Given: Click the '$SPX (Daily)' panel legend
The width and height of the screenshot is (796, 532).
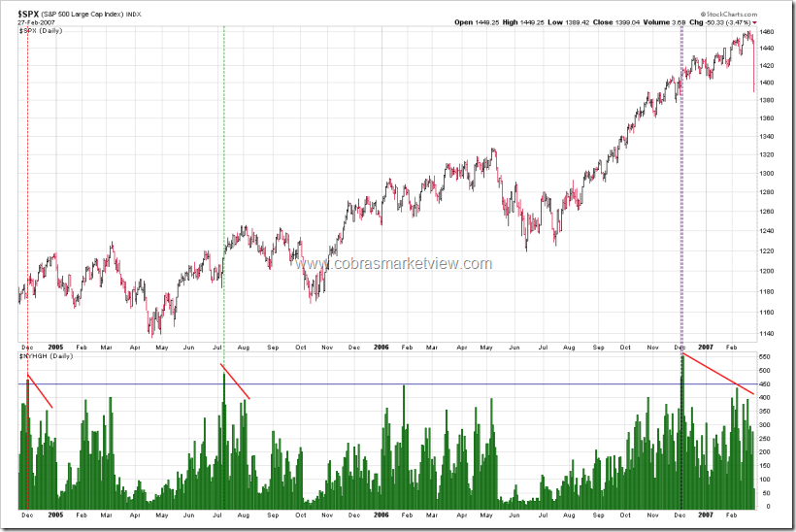Looking at the screenshot, I should pos(41,31).
